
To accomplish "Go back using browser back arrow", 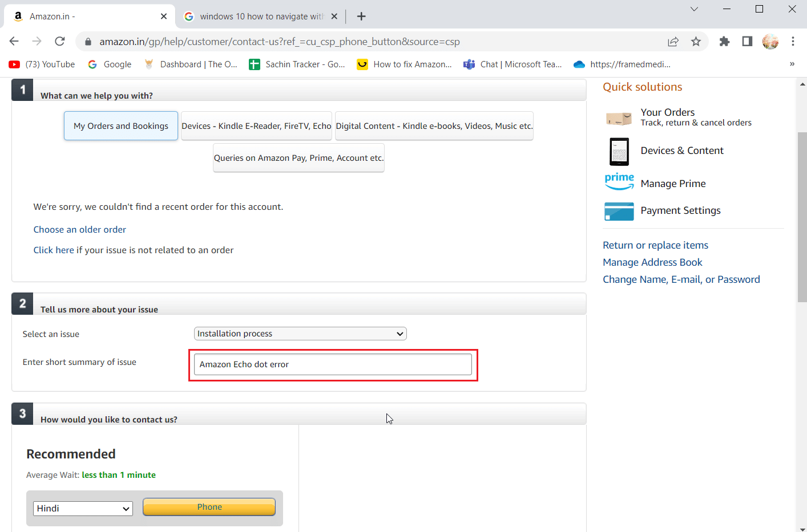I will [14, 41].
